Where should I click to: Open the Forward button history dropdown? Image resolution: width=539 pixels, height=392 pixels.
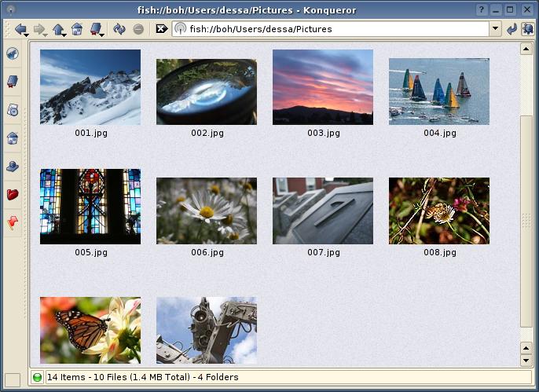pos(46,33)
